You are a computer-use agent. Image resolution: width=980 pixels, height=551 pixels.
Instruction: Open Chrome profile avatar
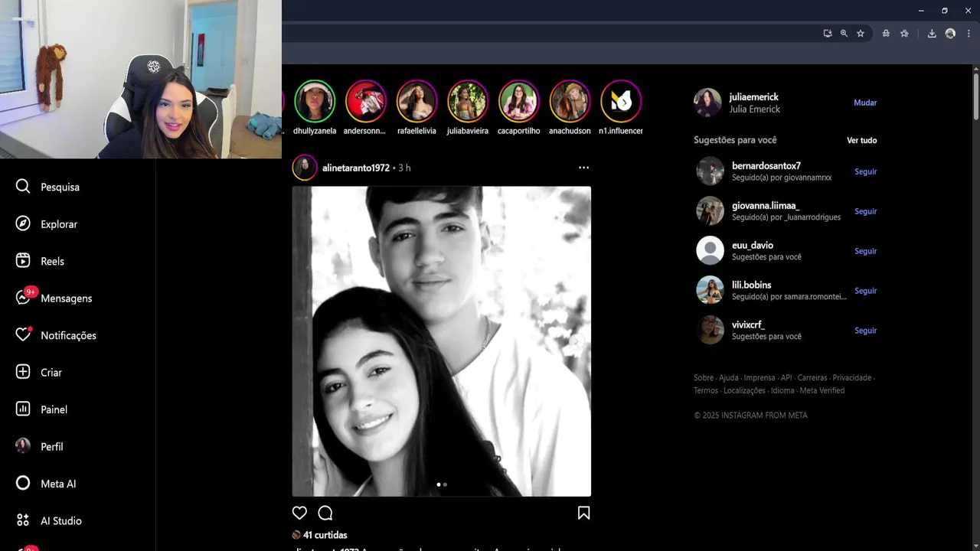pos(950,34)
